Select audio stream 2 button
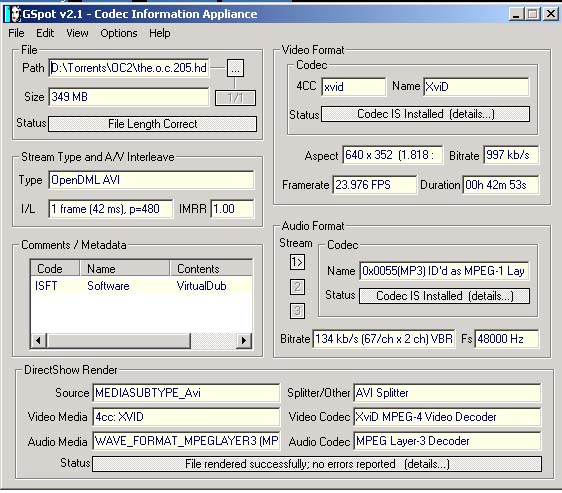 297,286
